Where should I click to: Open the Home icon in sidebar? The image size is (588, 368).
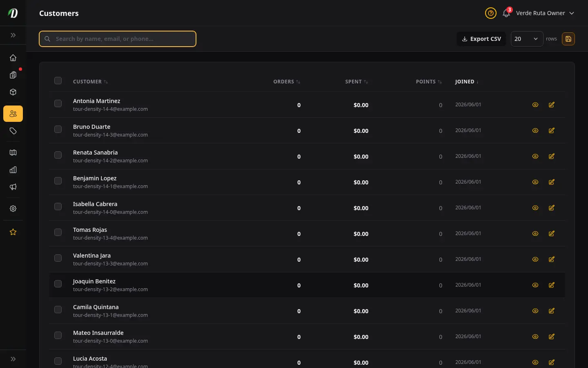click(13, 58)
